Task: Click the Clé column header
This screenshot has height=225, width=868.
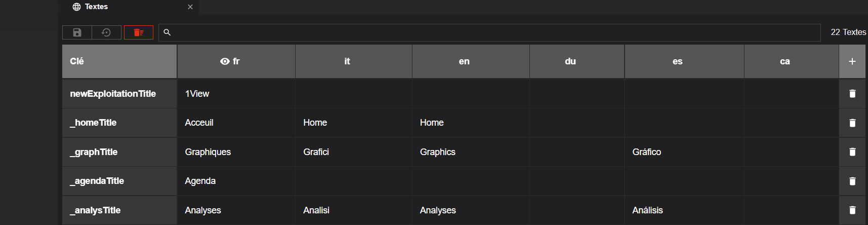Action: coord(119,61)
